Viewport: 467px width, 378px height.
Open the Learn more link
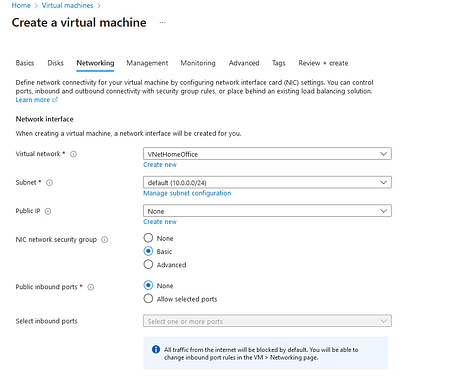33,100
